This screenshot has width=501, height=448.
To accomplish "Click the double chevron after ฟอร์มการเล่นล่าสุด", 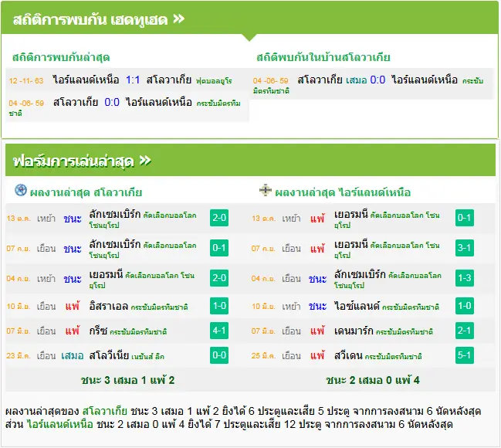I will (x=145, y=161).
